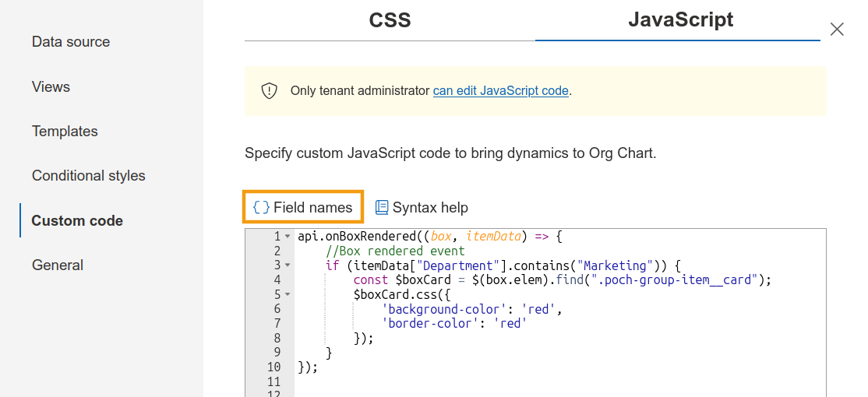Click line number 2 in the gutter

click(277, 251)
